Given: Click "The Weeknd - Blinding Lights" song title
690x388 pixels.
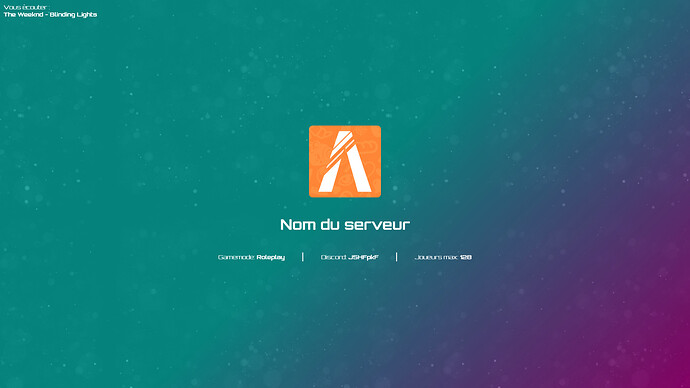Looking at the screenshot, I should tap(50, 15).
